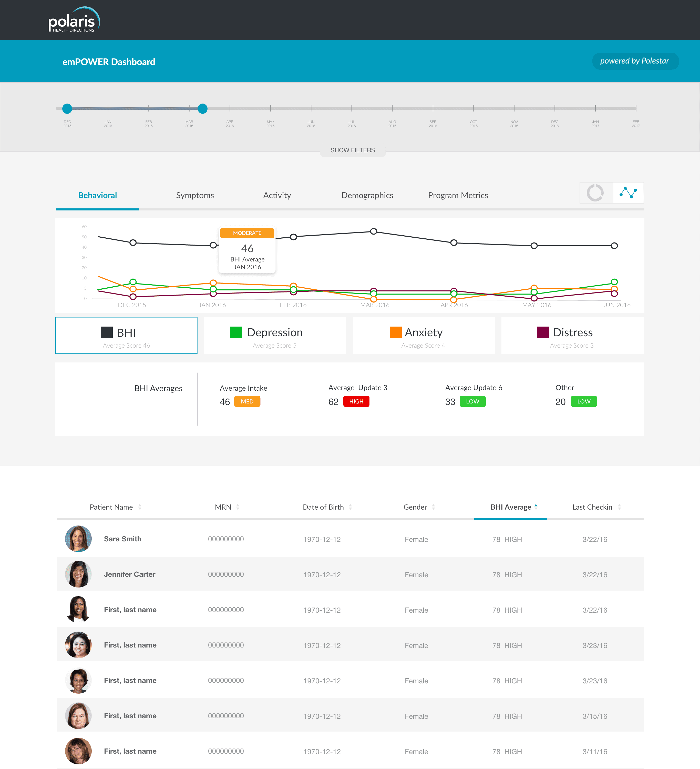The image size is (700, 769).
Task: Sort table by MRN arrows
Action: pos(238,507)
